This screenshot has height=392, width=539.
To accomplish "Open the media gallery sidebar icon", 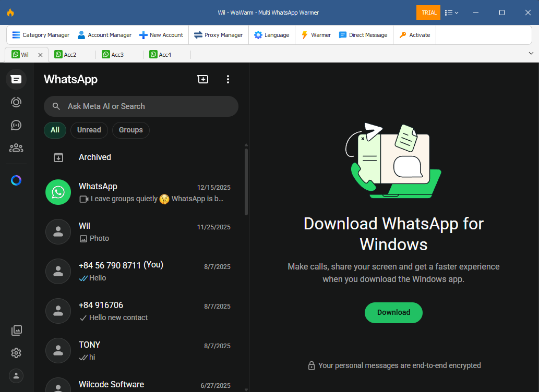I will [16, 330].
